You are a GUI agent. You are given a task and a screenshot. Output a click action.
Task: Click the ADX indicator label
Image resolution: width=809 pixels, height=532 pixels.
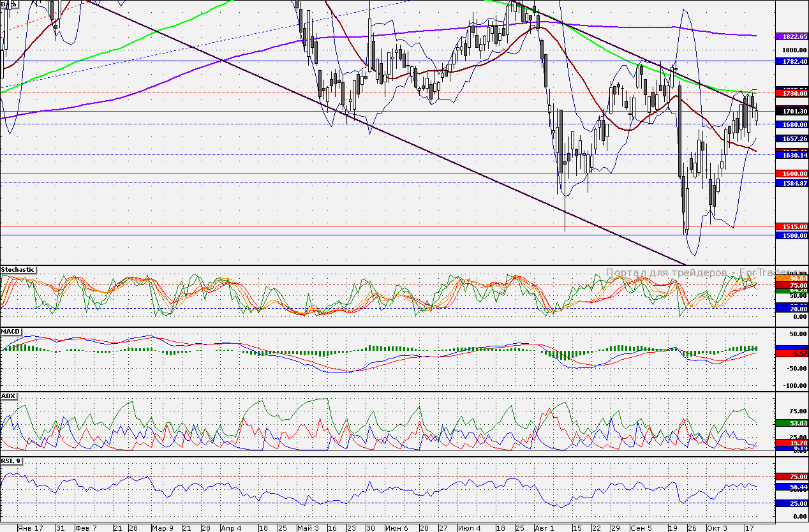[x=8, y=396]
